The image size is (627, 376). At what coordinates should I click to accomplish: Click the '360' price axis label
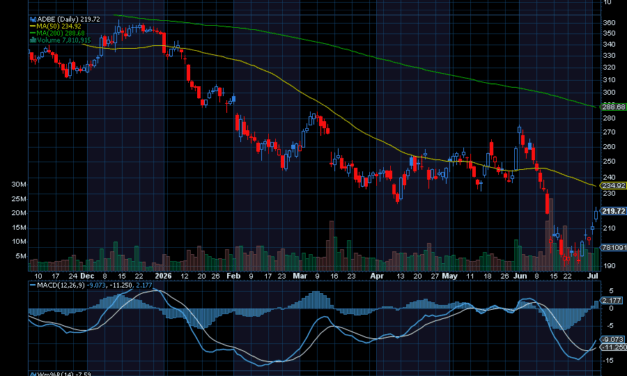[x=609, y=23]
